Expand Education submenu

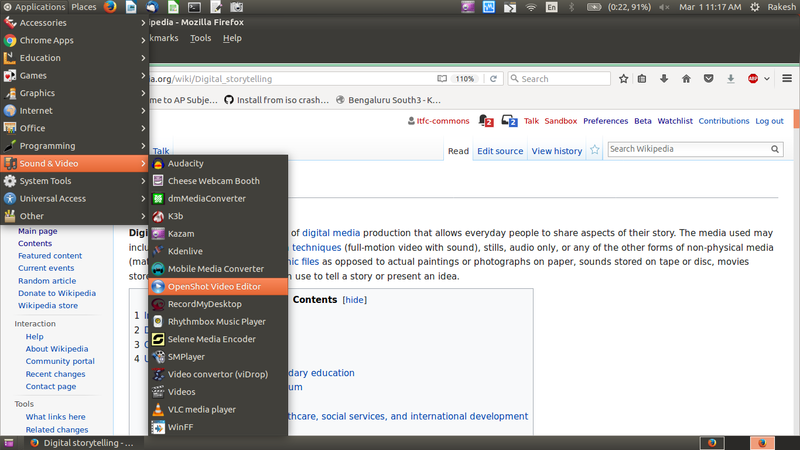(x=74, y=58)
